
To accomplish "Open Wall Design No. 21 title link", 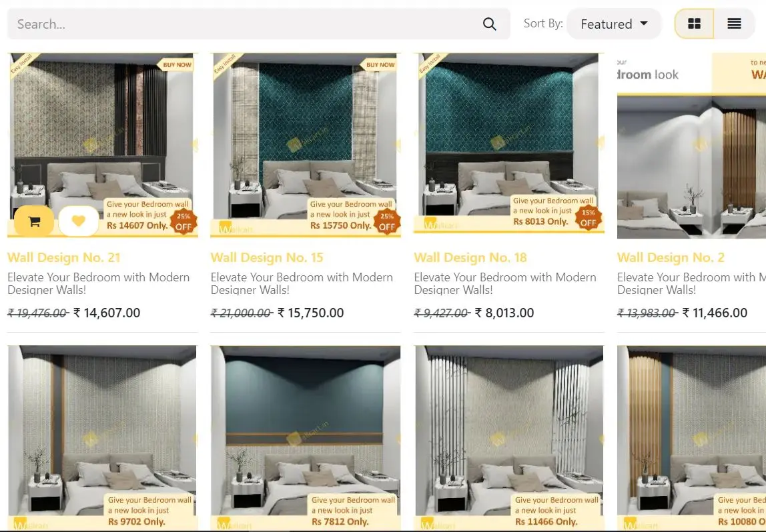I will pos(64,257).
